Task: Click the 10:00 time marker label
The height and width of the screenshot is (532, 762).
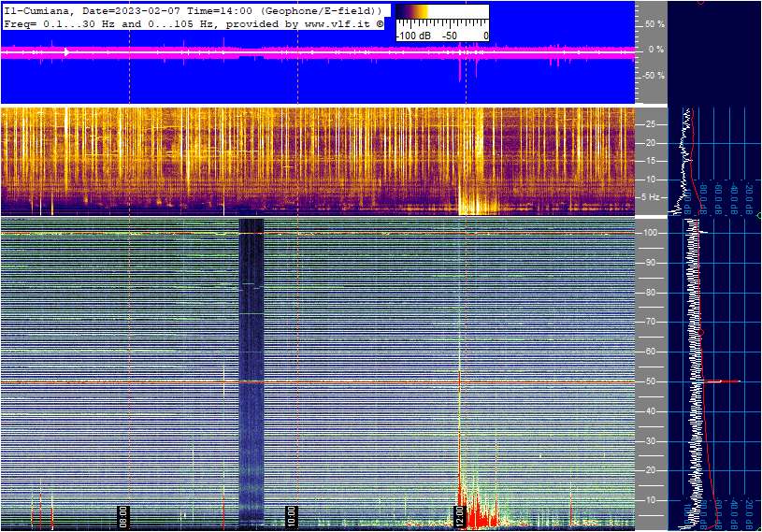Action: [291, 516]
